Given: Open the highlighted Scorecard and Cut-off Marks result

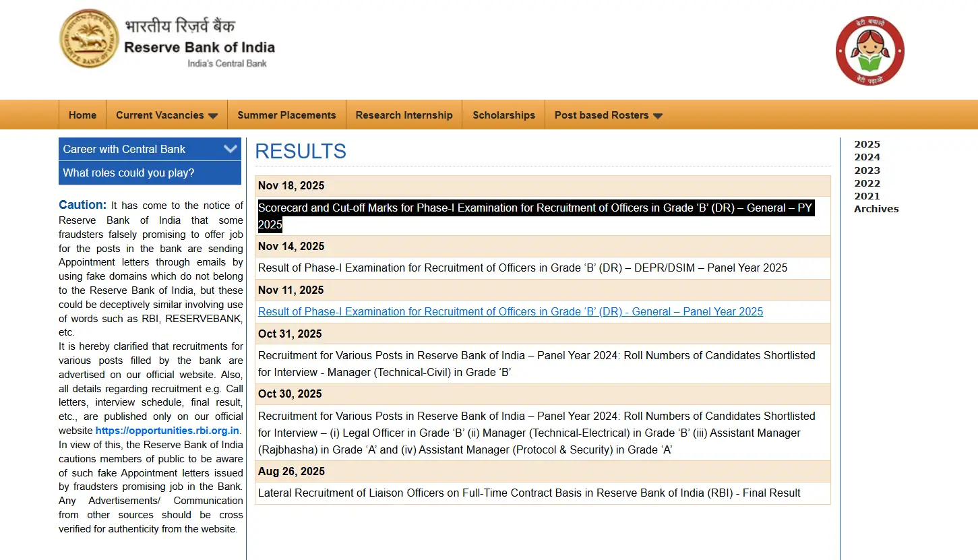Looking at the screenshot, I should (x=535, y=208).
